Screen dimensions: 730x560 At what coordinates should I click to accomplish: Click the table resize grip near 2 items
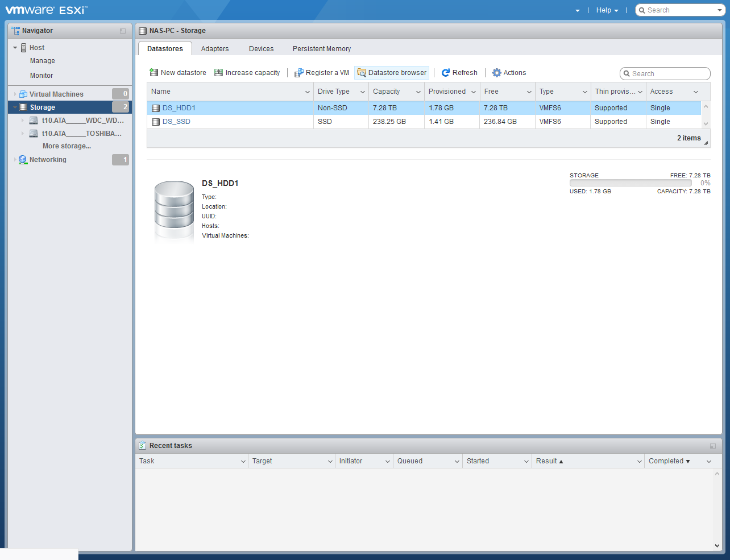coord(706,143)
